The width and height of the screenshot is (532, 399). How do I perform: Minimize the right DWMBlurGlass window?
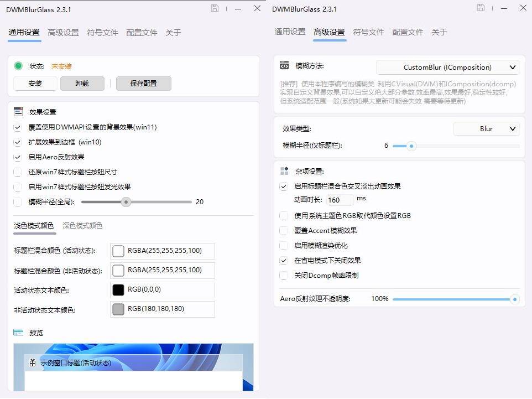pyautogui.click(x=504, y=8)
